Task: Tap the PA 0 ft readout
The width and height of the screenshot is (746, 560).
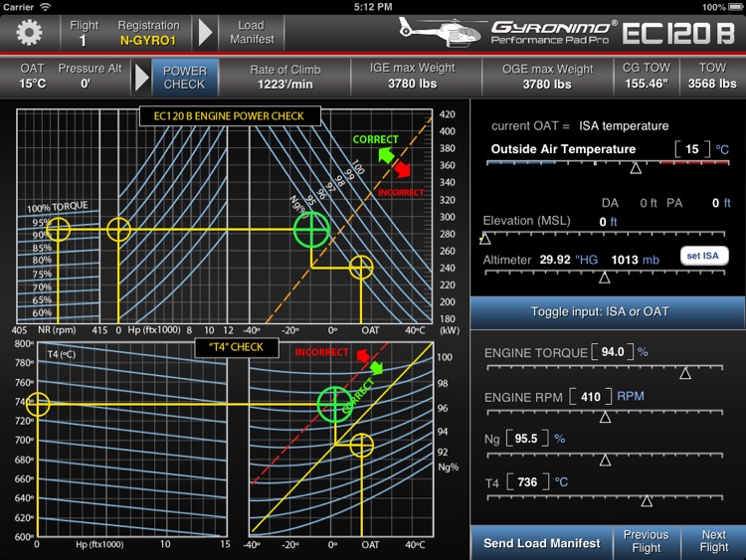Action: click(698, 203)
